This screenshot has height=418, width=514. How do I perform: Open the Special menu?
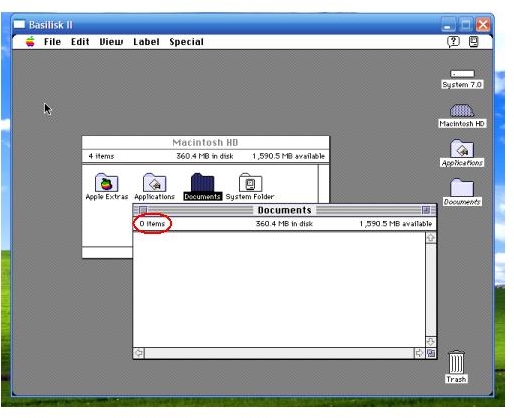tap(186, 42)
